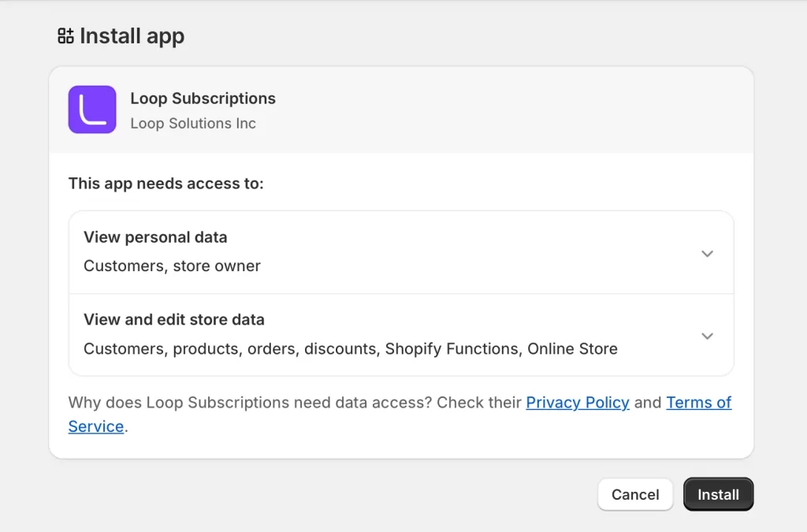Click 'This app needs access to:' label
The image size is (807, 532).
[x=165, y=184]
